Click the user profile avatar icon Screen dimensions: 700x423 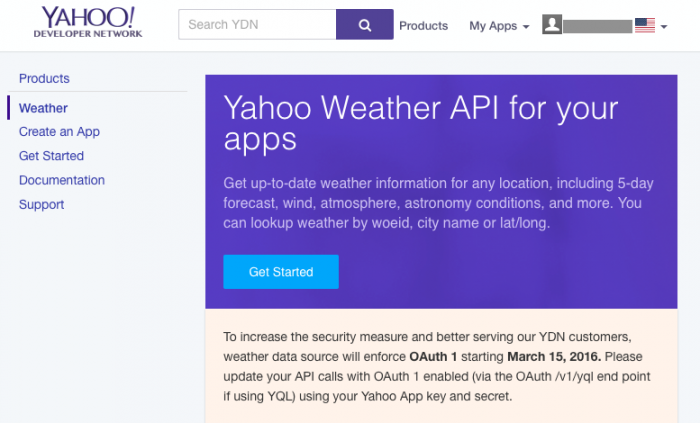click(x=552, y=24)
